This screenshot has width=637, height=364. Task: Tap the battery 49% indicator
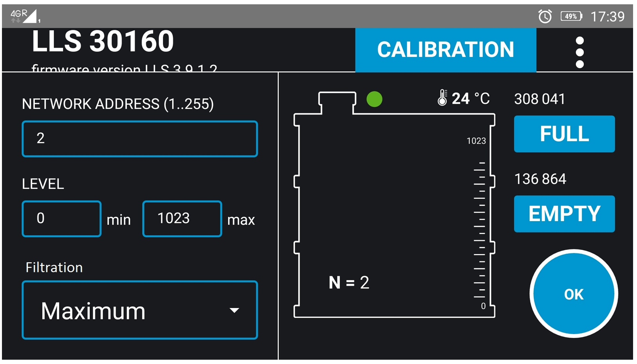[571, 16]
